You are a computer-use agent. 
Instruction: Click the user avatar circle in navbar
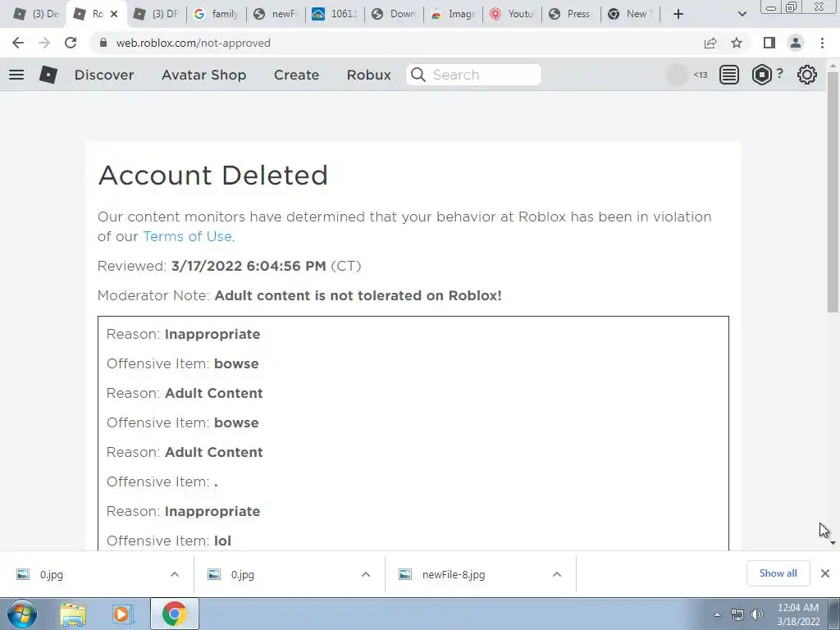pos(677,75)
